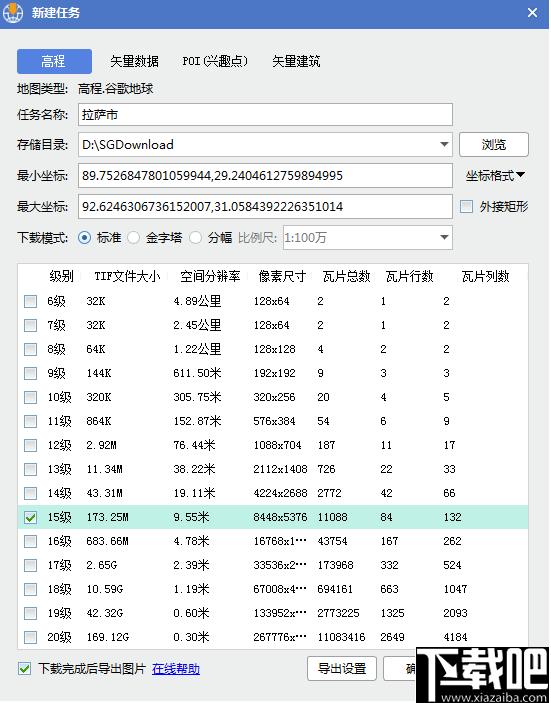This screenshot has height=703, width=551.
Task: Check the 19级 level checkbox
Action: [x=30, y=613]
